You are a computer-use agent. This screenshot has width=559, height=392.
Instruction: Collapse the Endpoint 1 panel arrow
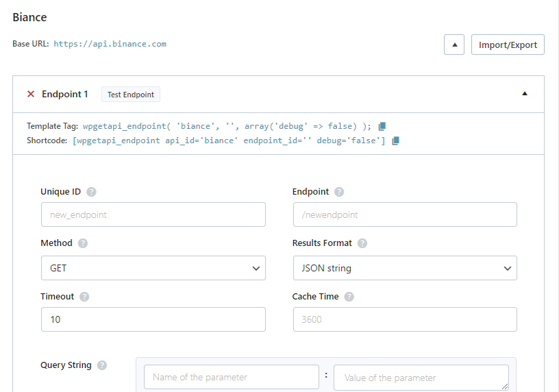pos(525,94)
